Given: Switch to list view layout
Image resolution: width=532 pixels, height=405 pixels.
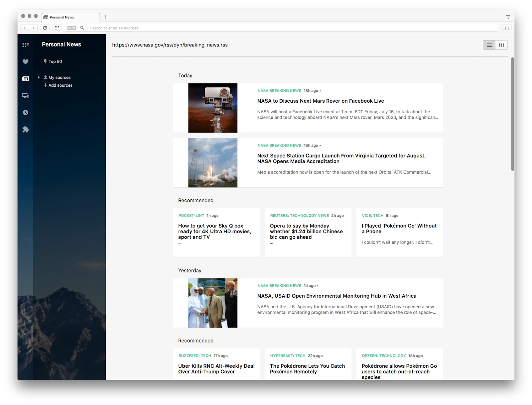Looking at the screenshot, I should click(x=489, y=45).
